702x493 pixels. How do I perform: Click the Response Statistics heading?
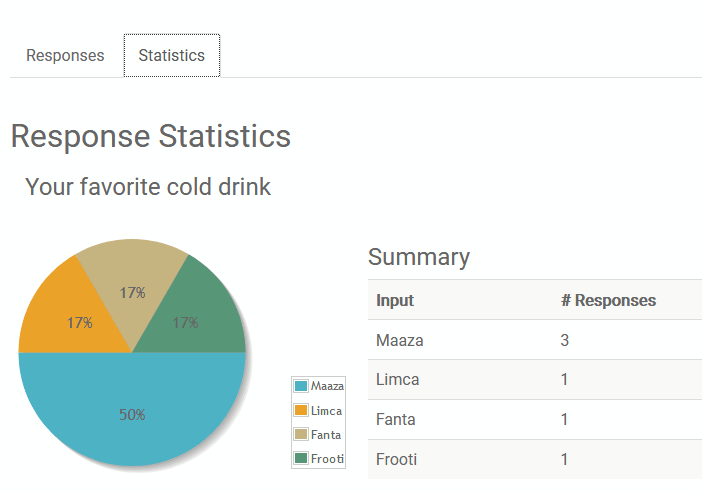pyautogui.click(x=151, y=136)
